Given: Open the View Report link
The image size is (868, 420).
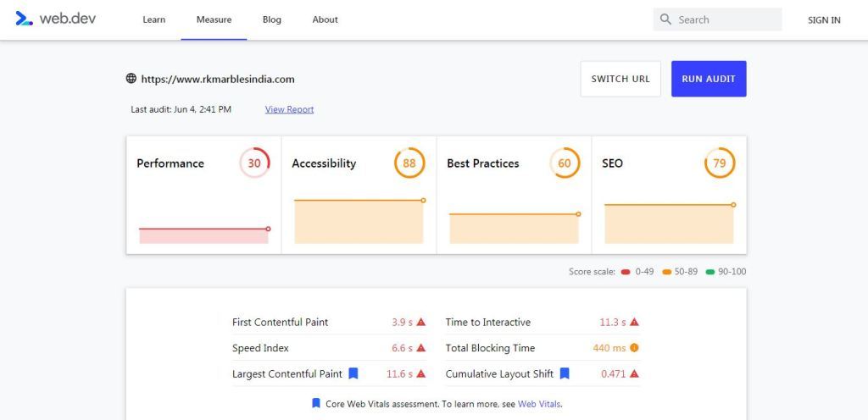Looking at the screenshot, I should click(x=290, y=109).
